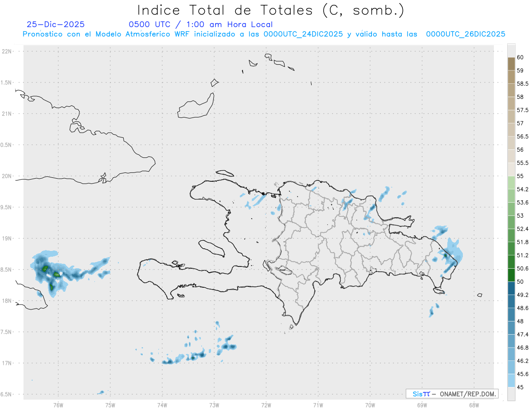
Task: Click the '0500 UTC / 1:00 am Hora Local' text
Action: pos(200,24)
